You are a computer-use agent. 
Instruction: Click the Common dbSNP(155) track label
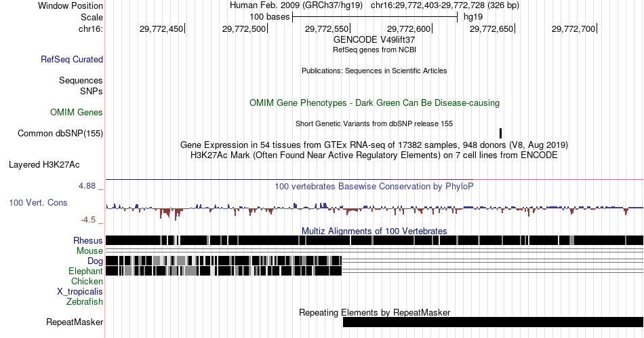[60, 133]
